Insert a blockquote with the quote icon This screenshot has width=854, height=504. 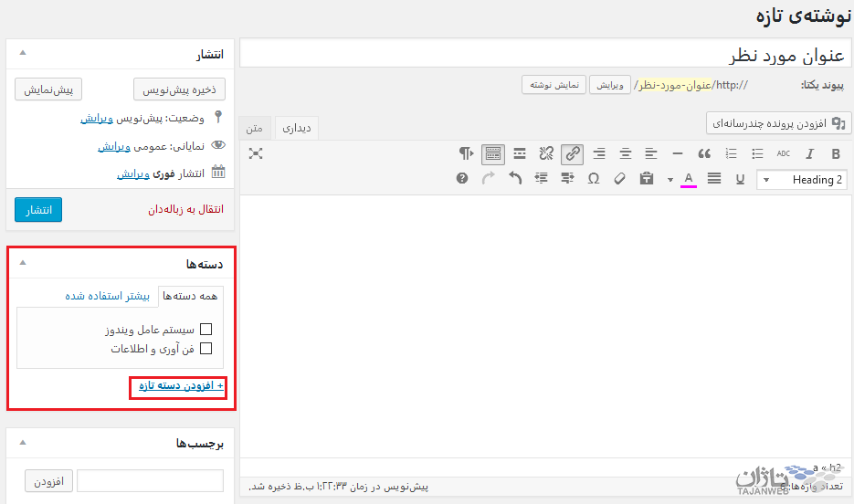coord(704,154)
